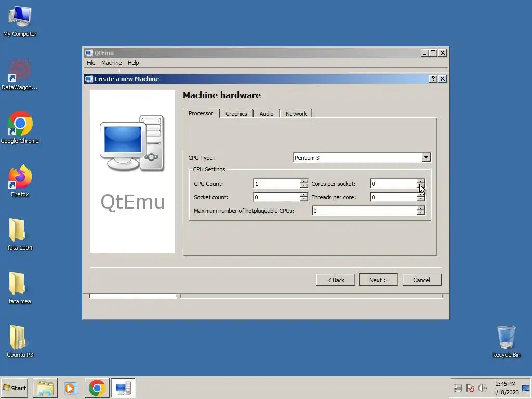Open the Machine menu
Viewport: 532px width, 399px height.
(x=111, y=63)
